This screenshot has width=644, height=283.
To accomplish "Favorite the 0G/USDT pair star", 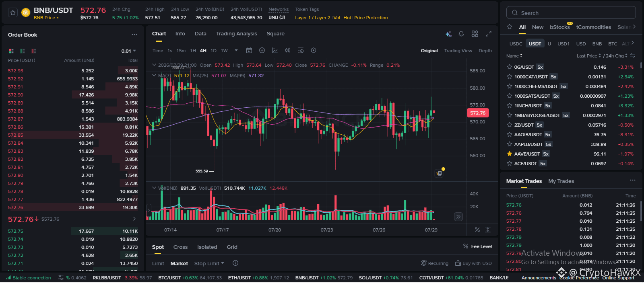I will coord(510,67).
